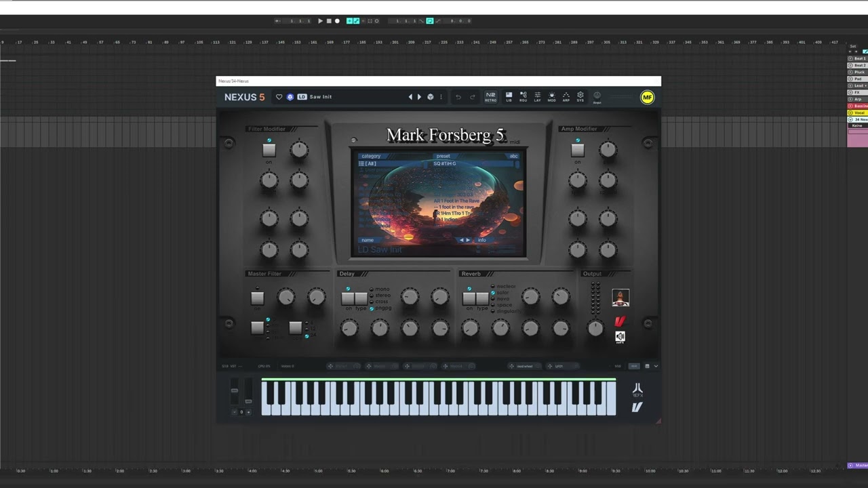The image size is (868, 488).
Task: Open the mod wheel source dropdown
Action: (x=525, y=367)
